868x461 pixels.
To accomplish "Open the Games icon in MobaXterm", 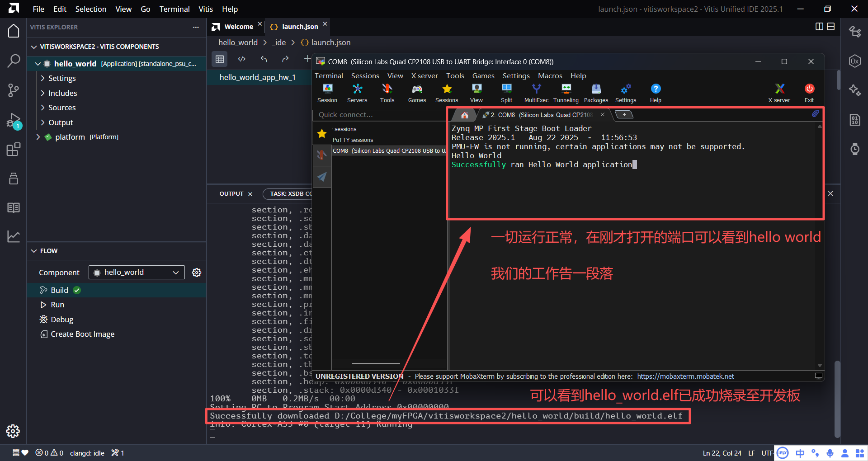I will point(416,93).
